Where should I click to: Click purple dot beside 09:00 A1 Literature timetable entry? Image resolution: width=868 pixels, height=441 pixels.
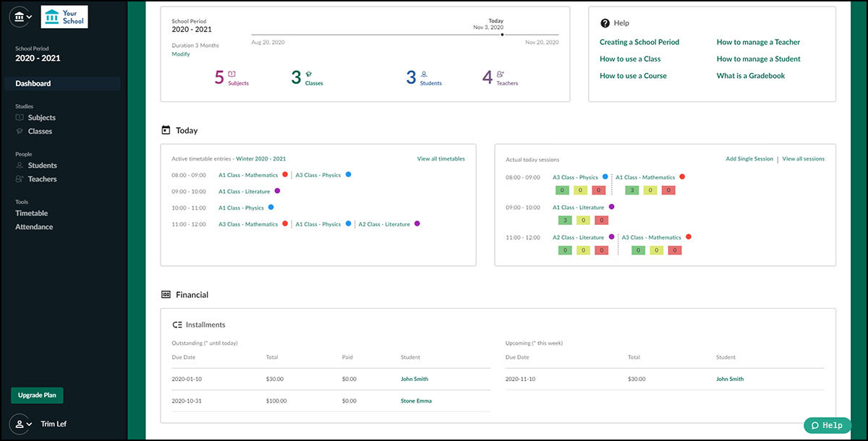click(277, 191)
